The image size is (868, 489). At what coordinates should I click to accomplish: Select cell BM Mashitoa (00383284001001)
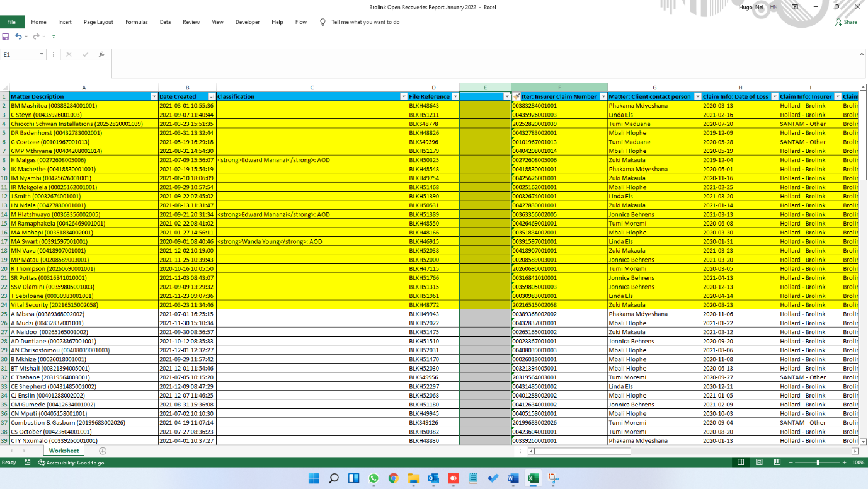(84, 106)
